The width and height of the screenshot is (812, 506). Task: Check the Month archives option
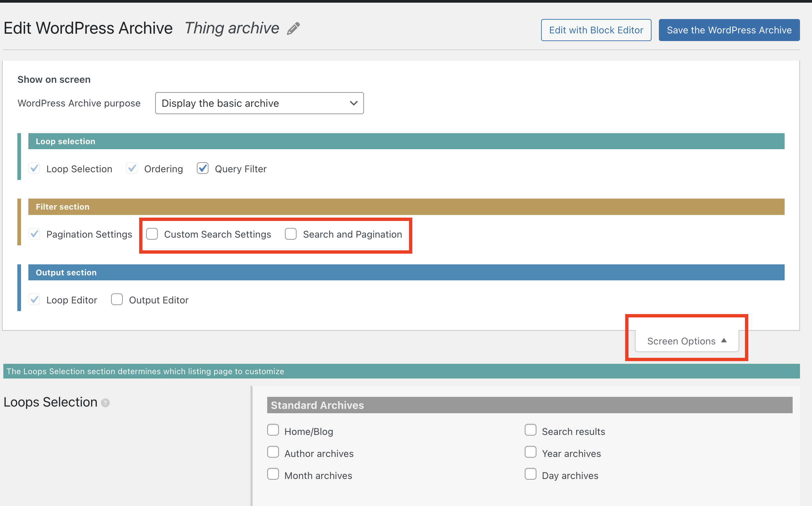(273, 474)
